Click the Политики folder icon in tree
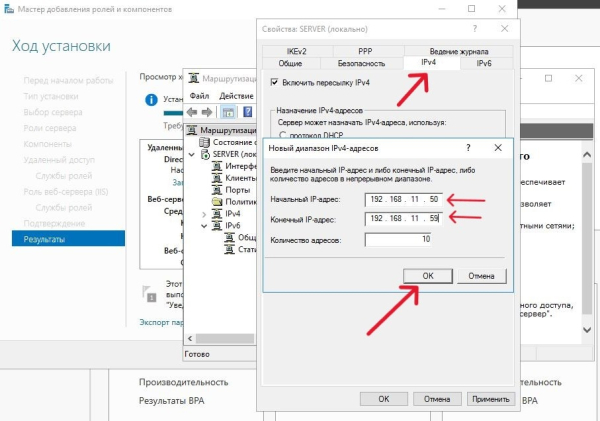This screenshot has width=600, height=421. 217,202
